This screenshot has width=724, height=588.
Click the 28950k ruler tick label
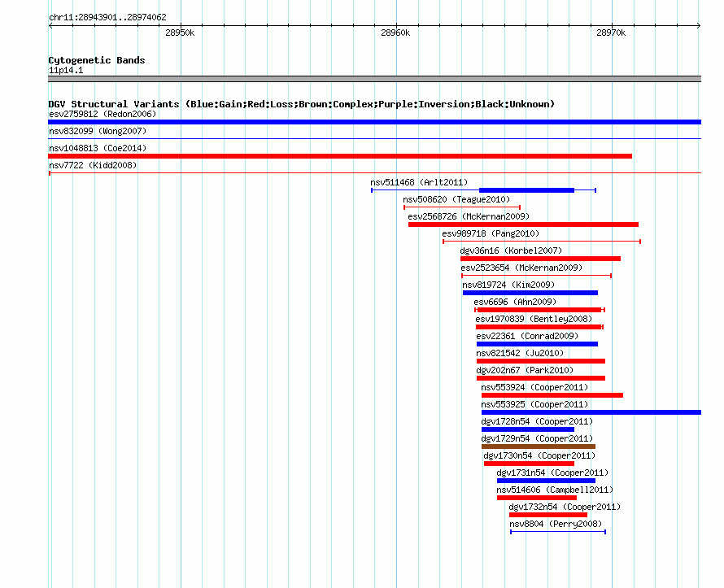click(x=180, y=33)
